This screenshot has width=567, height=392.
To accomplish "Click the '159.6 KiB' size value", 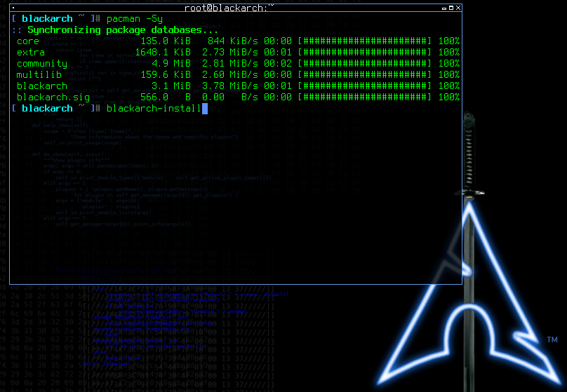I will coord(166,75).
